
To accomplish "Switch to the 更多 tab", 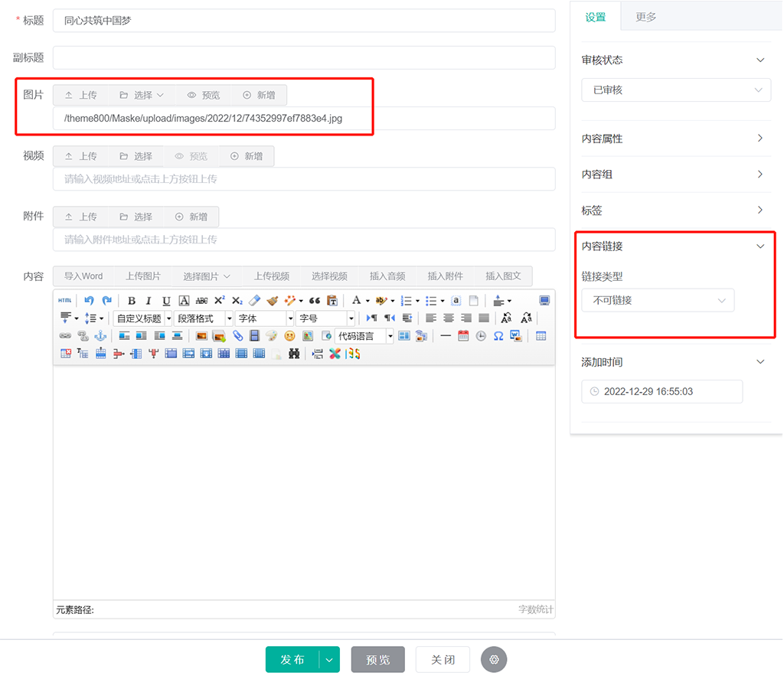I will 645,17.
